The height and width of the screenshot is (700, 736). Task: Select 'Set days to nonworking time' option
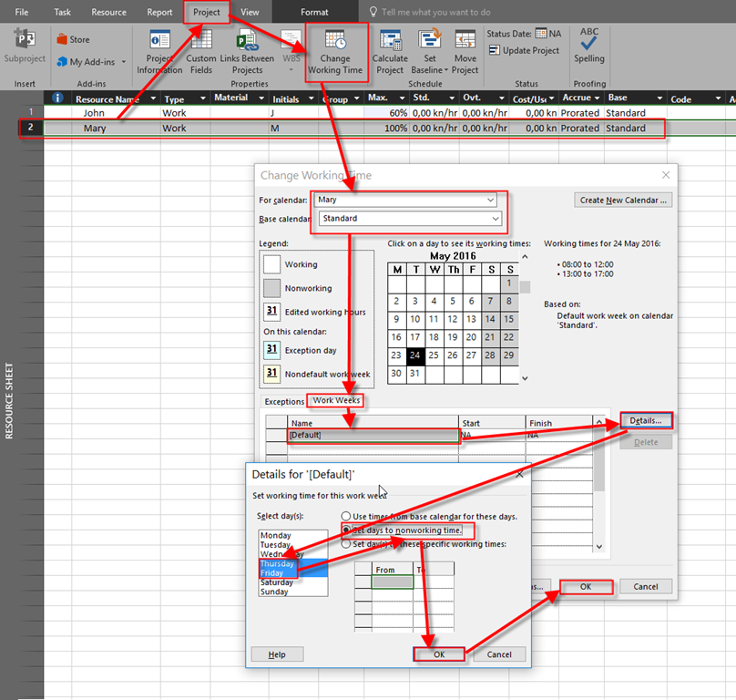coord(346,530)
